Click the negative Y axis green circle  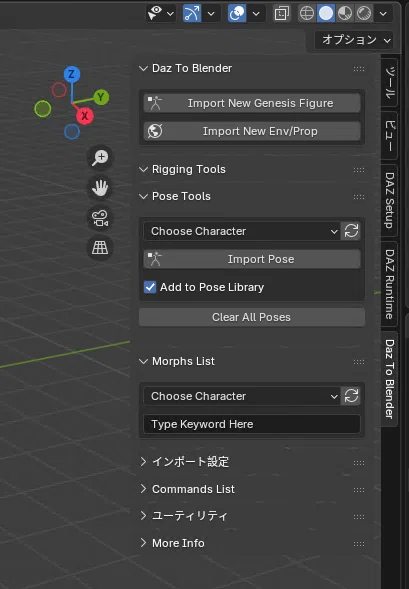tap(42, 109)
